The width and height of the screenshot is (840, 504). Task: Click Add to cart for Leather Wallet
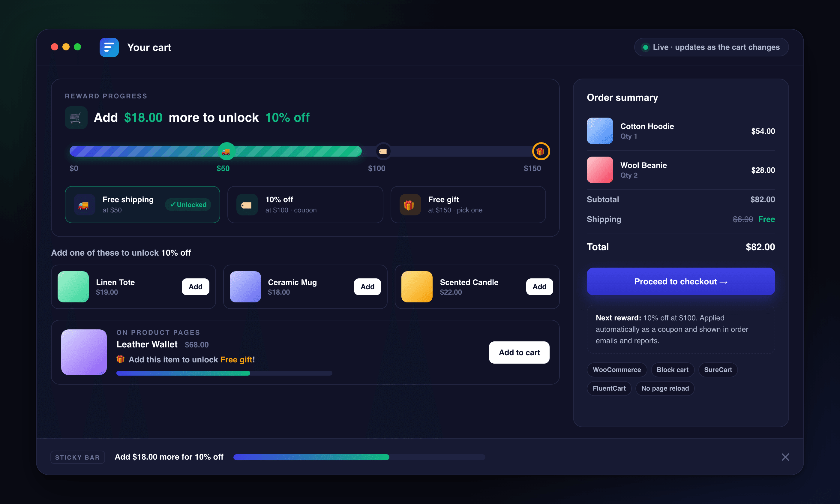click(x=519, y=352)
